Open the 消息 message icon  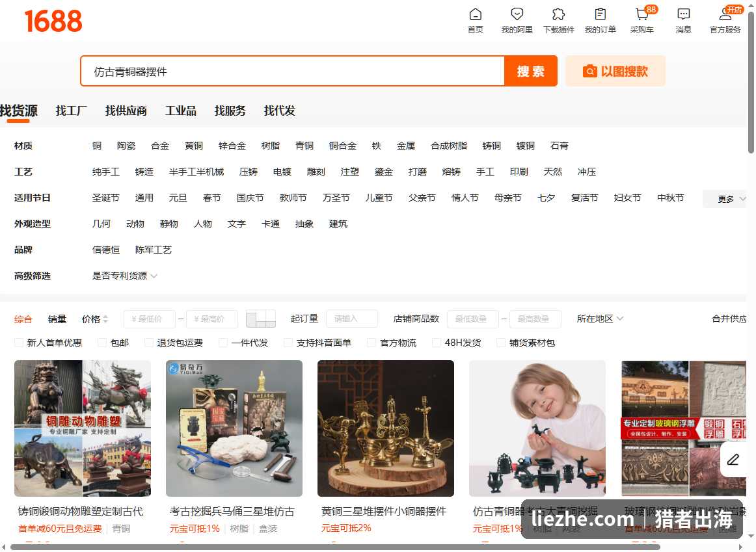(x=683, y=14)
